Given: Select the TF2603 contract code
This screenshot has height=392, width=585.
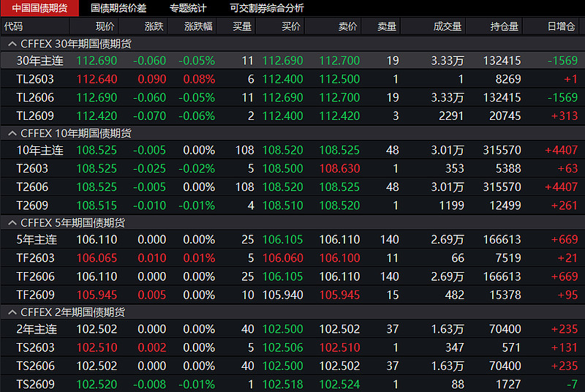Looking at the screenshot, I should (35, 258).
